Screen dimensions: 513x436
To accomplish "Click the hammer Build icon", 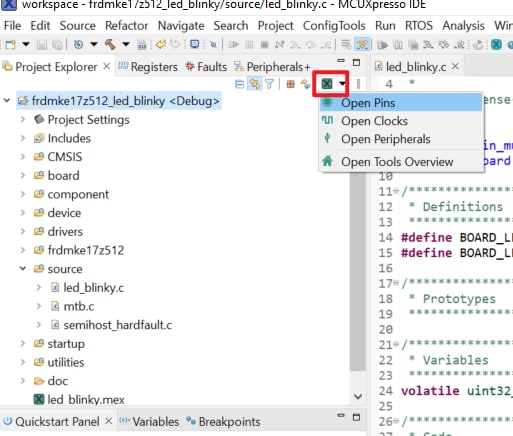I will point(110,44).
